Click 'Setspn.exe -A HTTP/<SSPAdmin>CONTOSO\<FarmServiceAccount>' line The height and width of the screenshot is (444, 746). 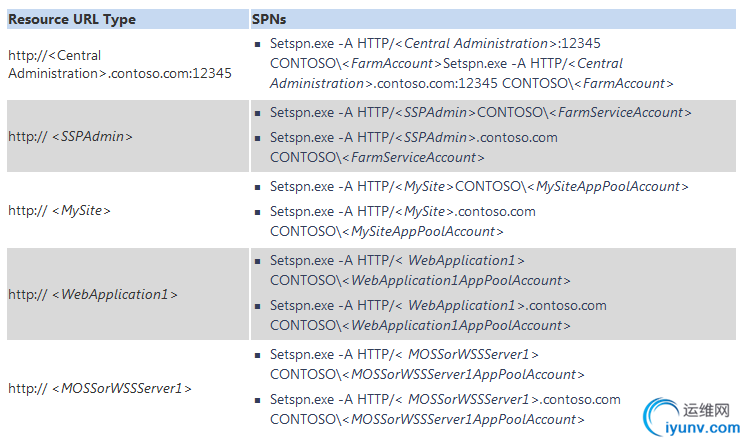click(x=481, y=112)
